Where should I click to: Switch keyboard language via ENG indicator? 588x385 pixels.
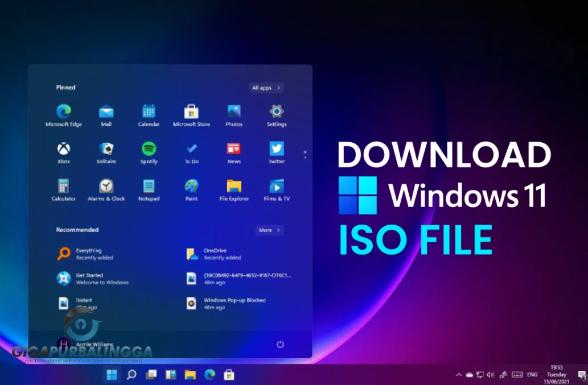point(532,375)
